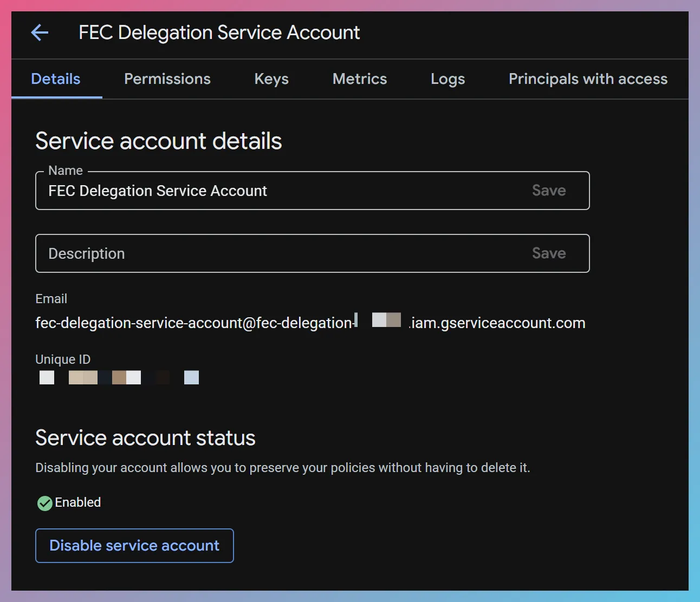
Task: Click the FEC Delegation Service Account page title
Action: point(219,32)
